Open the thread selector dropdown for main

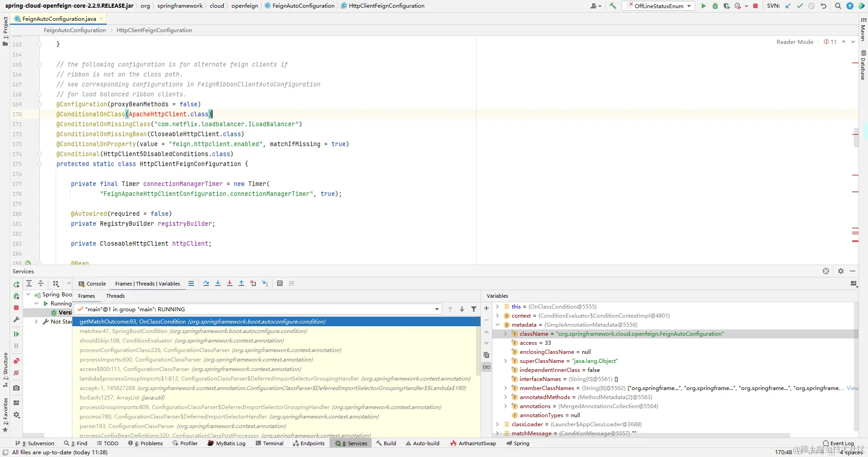(x=437, y=309)
